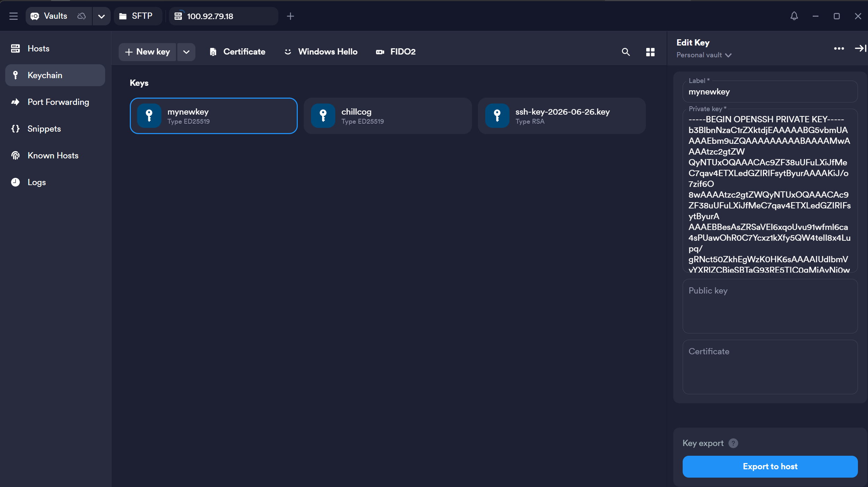The image size is (868, 487).
Task: Open Known Hosts section
Action: [55, 156]
